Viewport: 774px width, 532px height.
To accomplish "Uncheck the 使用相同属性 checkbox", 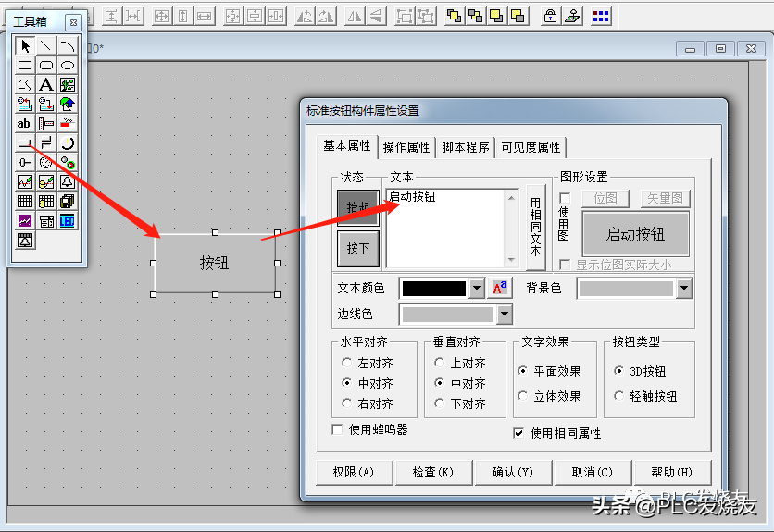I will (518, 433).
